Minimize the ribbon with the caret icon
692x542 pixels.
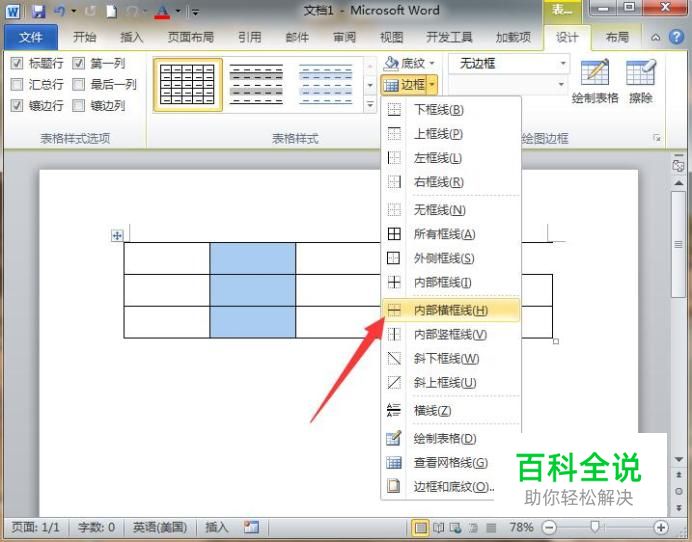(x=656, y=37)
